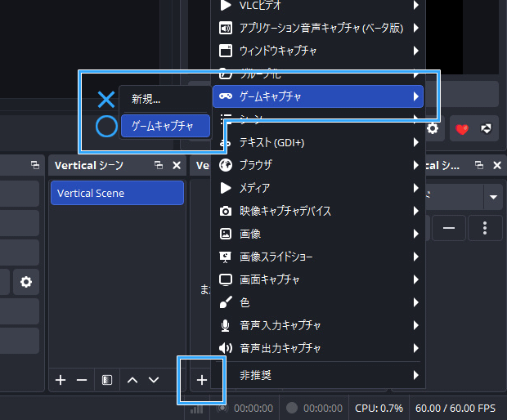
Task: Open scene filters icon in Vertical シーン toolbar
Action: coord(107,380)
